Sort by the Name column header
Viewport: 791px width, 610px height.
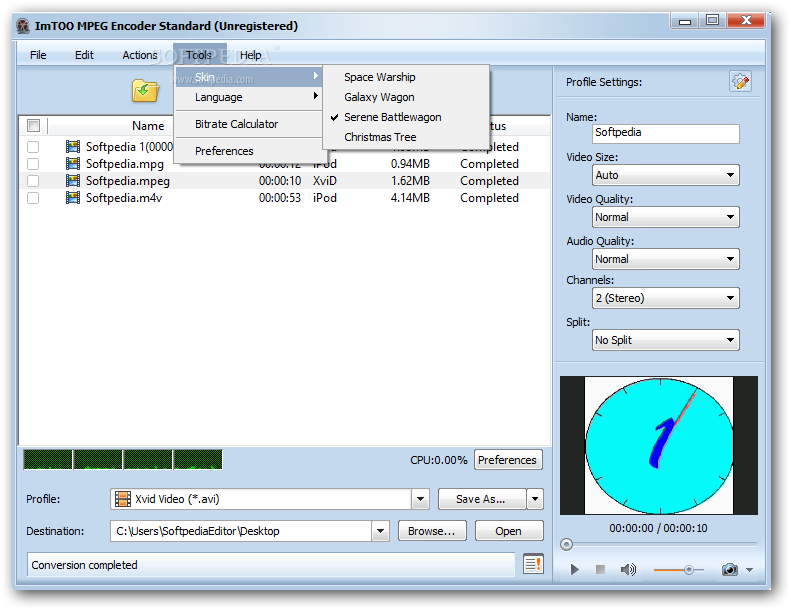(x=148, y=126)
